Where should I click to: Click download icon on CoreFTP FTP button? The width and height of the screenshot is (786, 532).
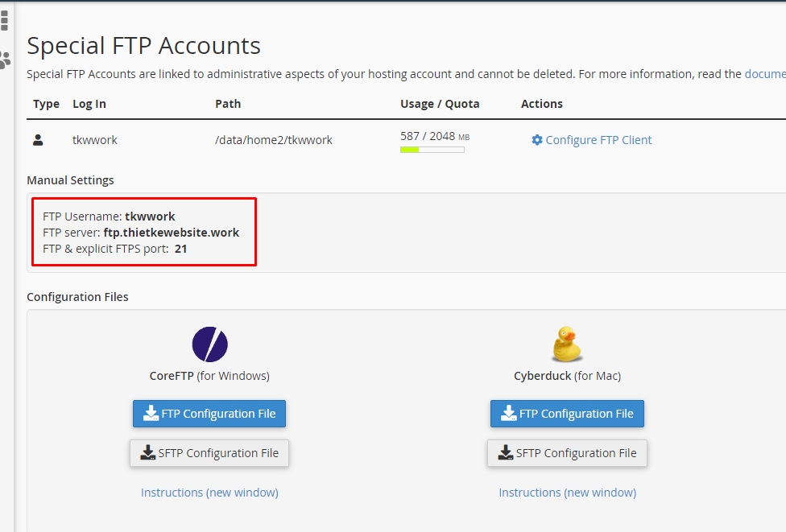coord(151,413)
